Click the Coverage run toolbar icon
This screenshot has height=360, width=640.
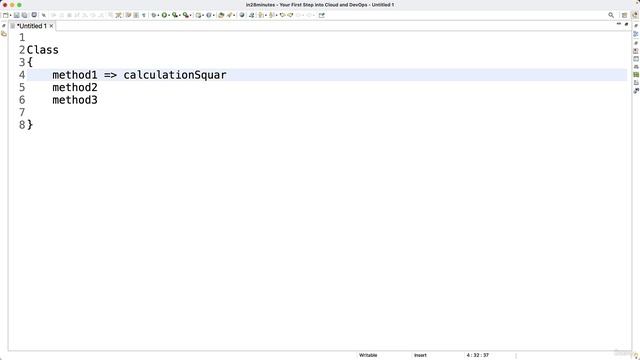175,15
